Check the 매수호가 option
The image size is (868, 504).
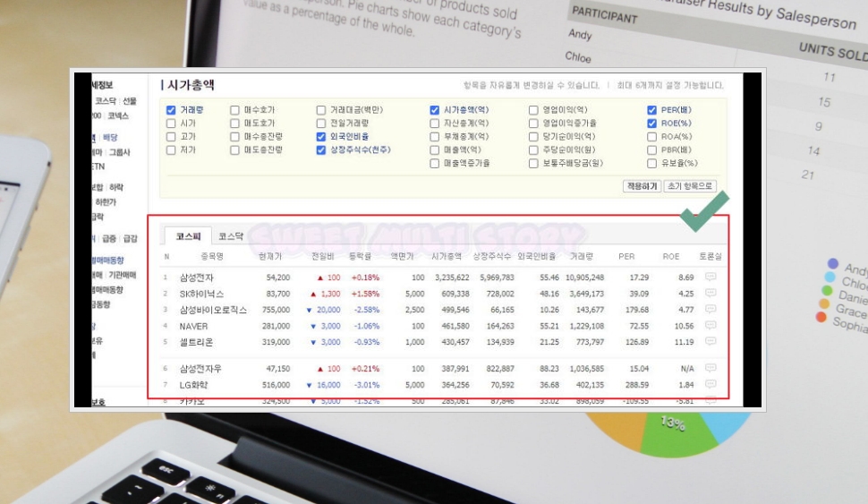coord(234,110)
